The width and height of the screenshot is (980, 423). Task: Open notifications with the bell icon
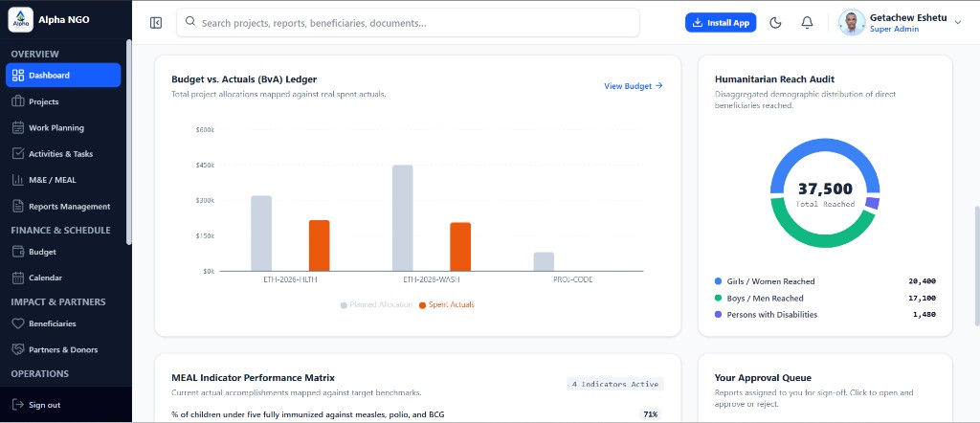pyautogui.click(x=807, y=23)
